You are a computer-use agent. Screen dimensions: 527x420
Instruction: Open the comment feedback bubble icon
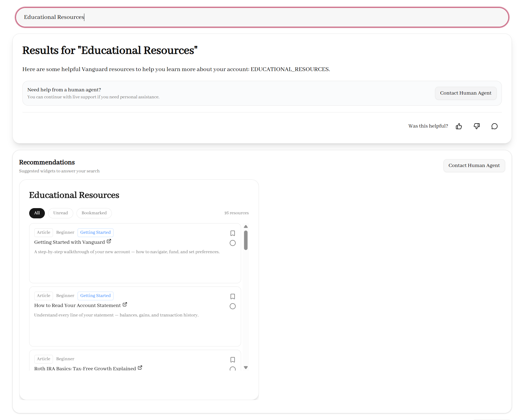[x=494, y=126]
